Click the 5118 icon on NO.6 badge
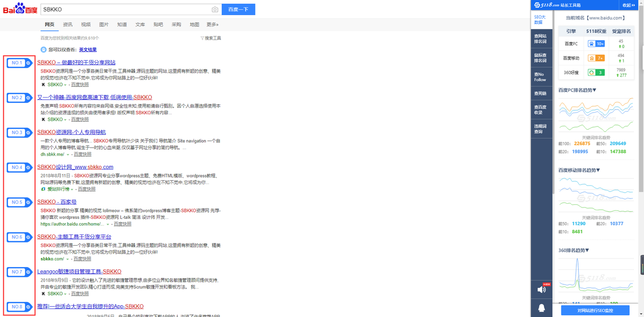Viewport: 644px width, 317px height. point(28,237)
